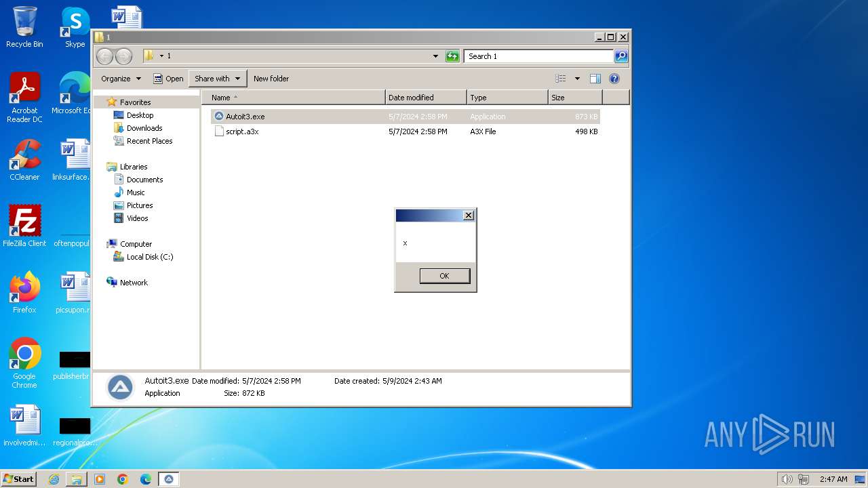Viewport: 868px width, 488px height.
Task: Launch Skype from the desktop
Action: (75, 27)
